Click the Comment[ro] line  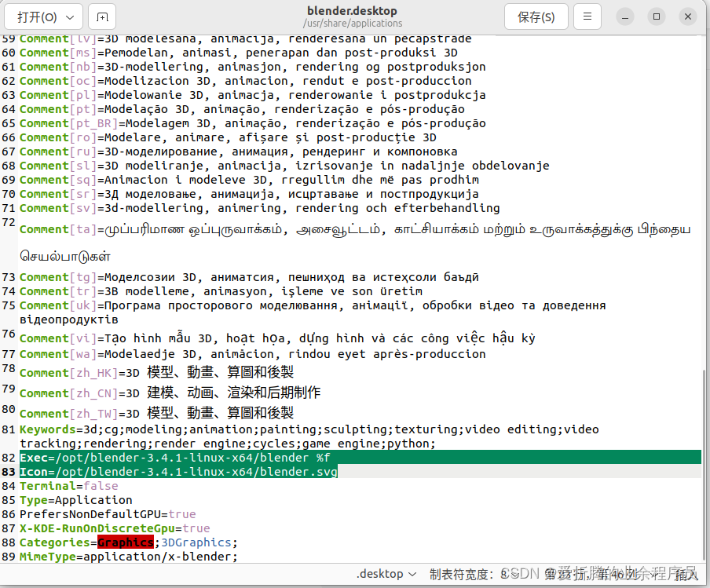tap(228, 137)
